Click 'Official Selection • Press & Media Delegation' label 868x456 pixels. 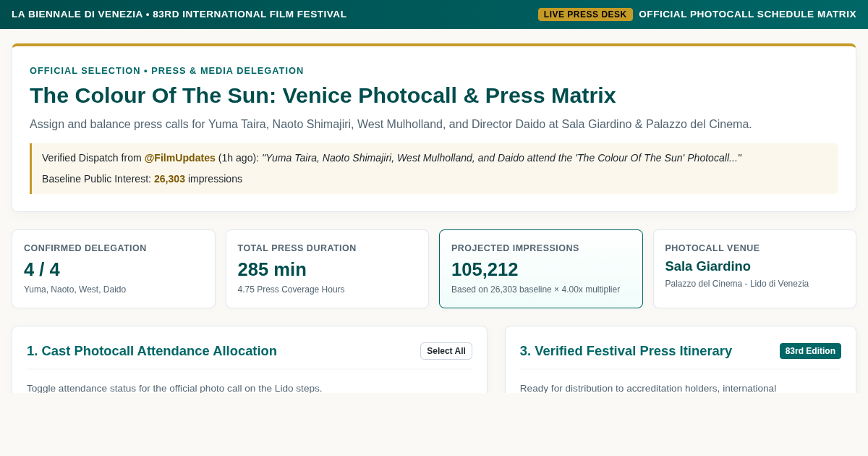pyautogui.click(x=166, y=71)
